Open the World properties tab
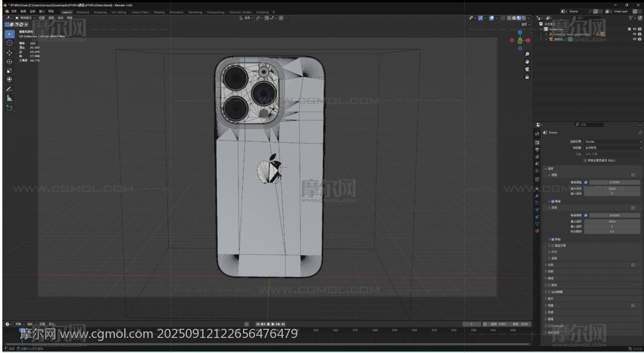This screenshot has height=353, width=644. coord(537,171)
